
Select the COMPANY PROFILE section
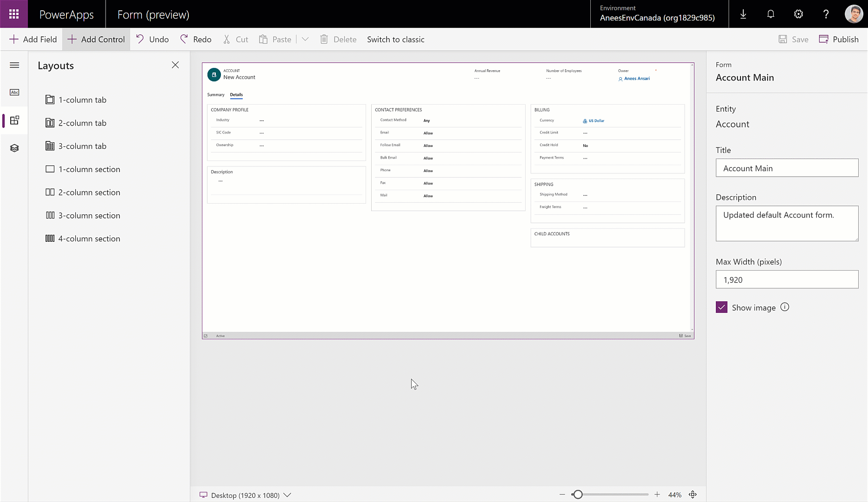287,132
